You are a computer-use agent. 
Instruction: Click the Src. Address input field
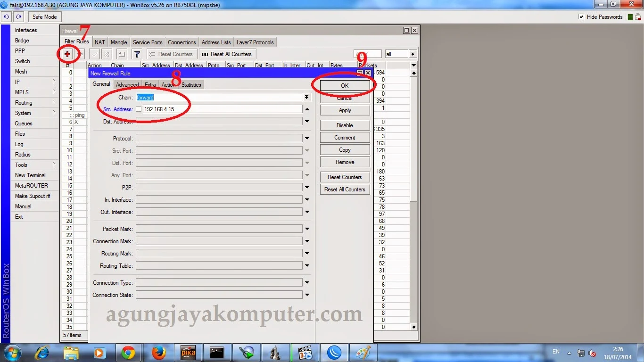coord(222,109)
